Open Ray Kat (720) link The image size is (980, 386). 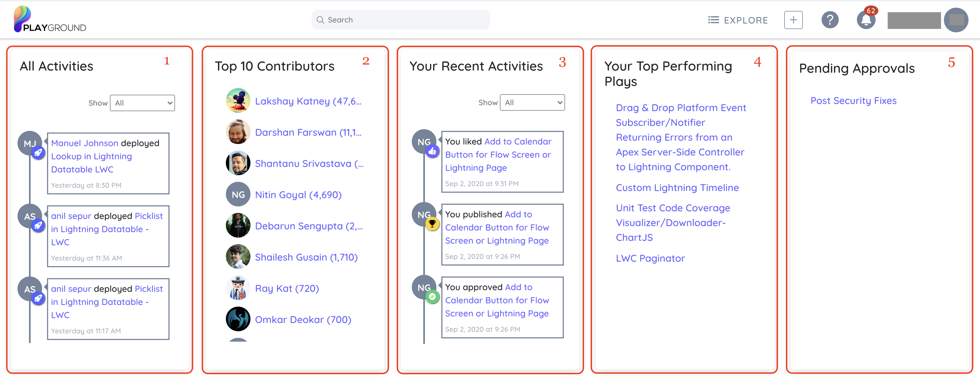coord(287,289)
